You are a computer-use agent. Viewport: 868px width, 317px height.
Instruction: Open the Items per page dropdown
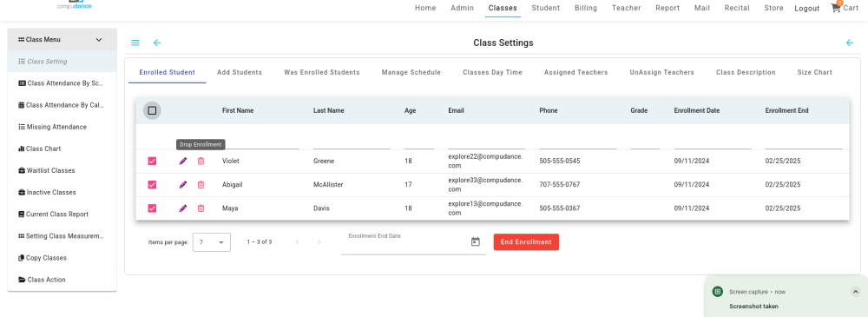click(212, 242)
